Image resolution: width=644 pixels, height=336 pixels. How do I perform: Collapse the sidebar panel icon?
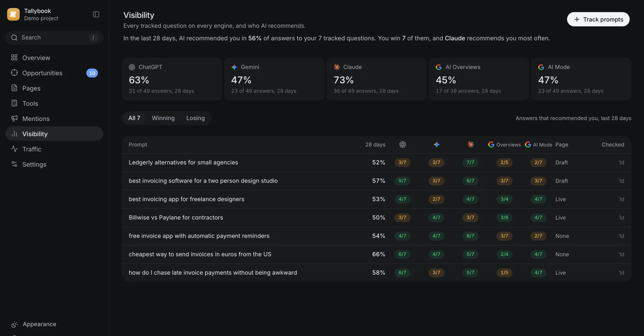click(96, 14)
